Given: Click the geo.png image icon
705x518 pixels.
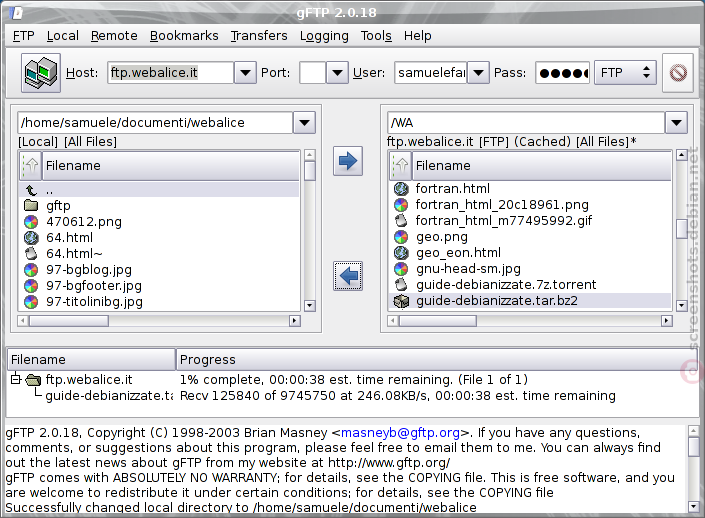Looking at the screenshot, I should [401, 237].
